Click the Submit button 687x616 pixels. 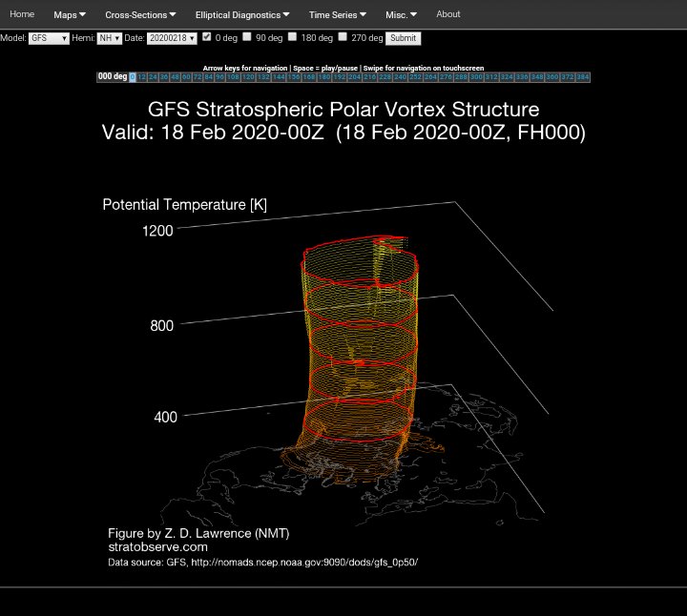[404, 38]
